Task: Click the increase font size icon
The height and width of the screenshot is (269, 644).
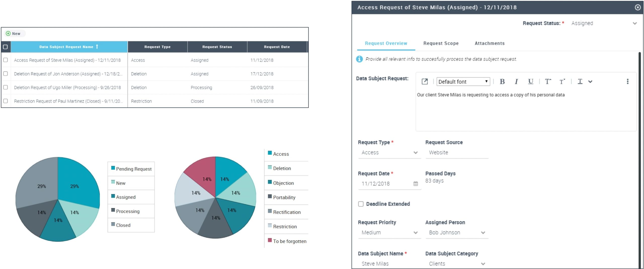Action: (x=548, y=82)
